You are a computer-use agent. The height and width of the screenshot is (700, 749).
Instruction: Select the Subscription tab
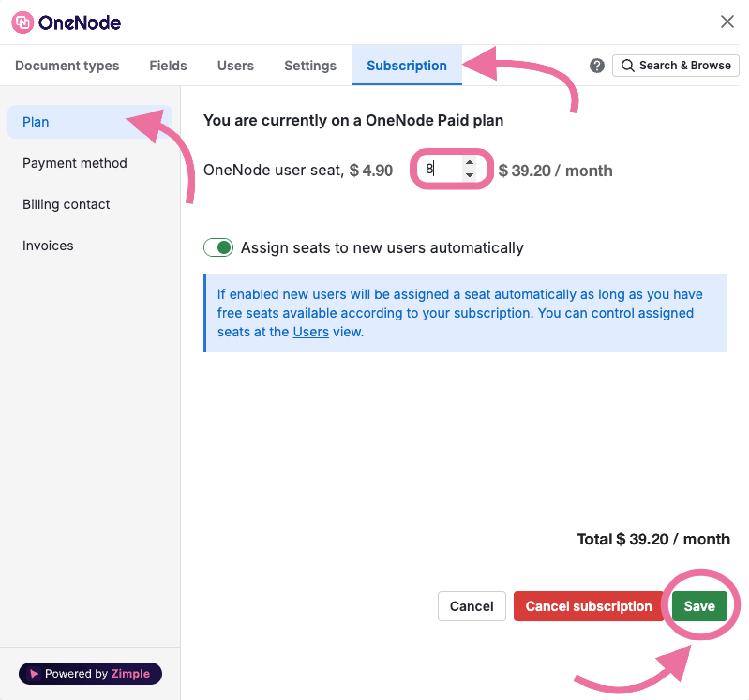[407, 66]
